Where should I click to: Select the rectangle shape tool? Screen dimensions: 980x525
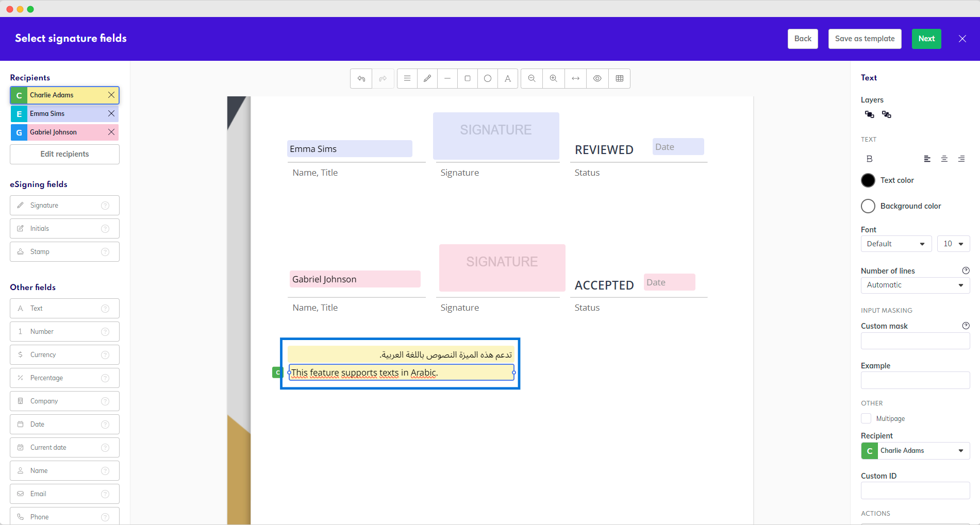468,78
